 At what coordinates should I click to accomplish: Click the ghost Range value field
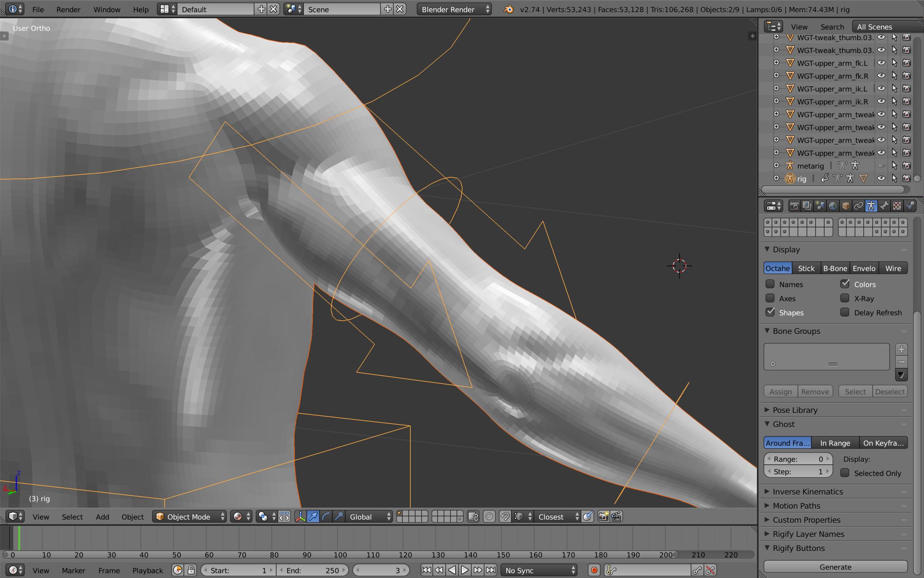pos(798,459)
